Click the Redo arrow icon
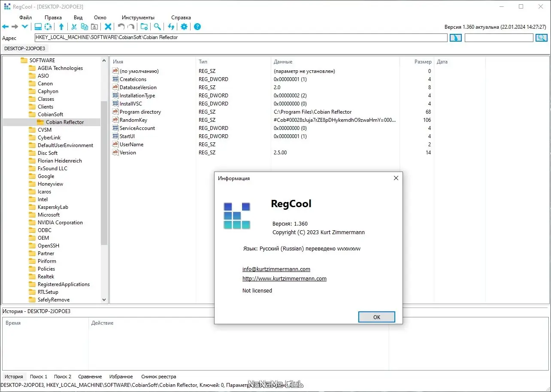Viewport: 551px width, 392px height. tap(131, 27)
